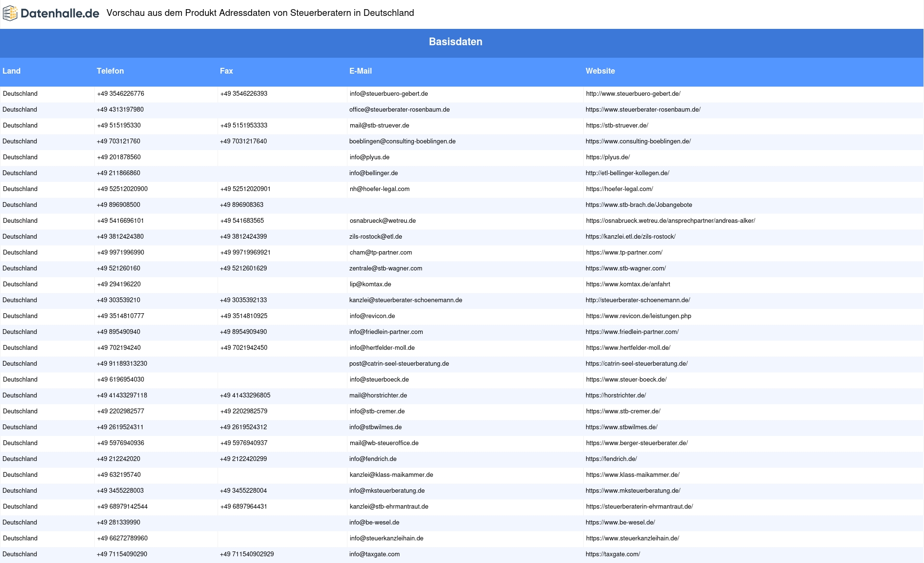This screenshot has height=563, width=924.
Task: Click website https://www.stb-brach.de/Jobangebote
Action: [x=639, y=205]
